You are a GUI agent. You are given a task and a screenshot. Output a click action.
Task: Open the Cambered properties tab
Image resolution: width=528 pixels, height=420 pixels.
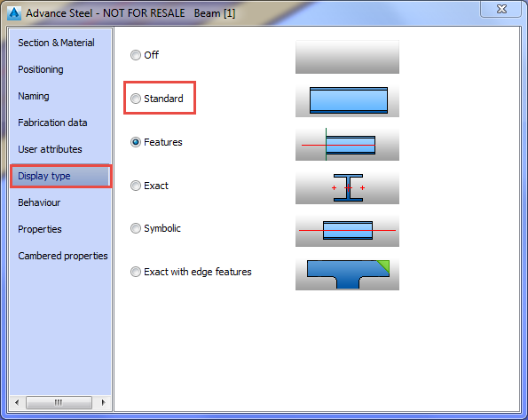point(63,256)
